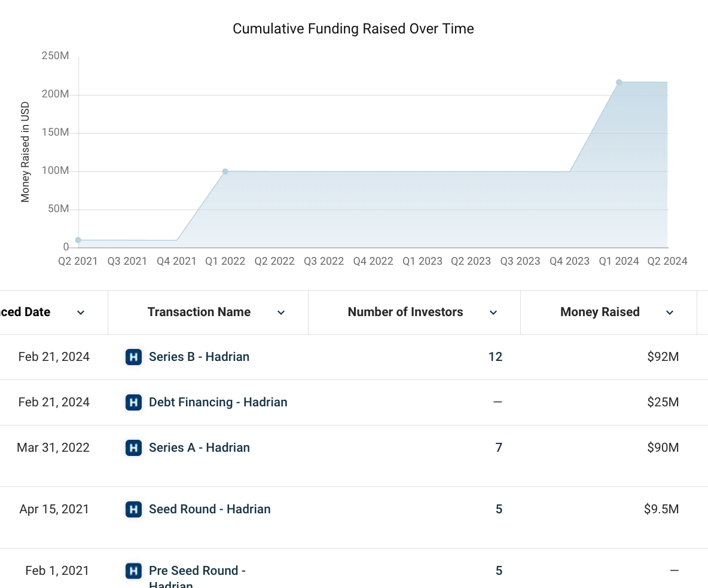Click Hadrian logo icon in Debt Financing row
Image resolution: width=708 pixels, height=588 pixels.
134,403
